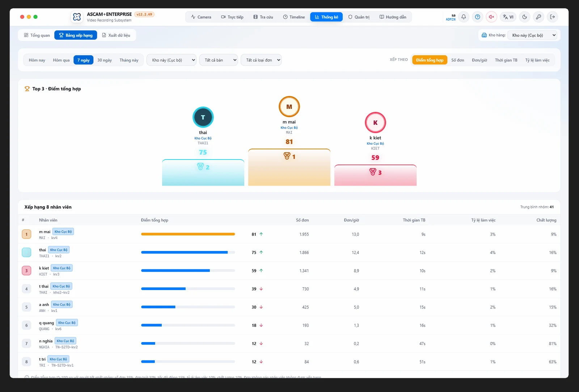Open the Tất cả loại đơn dropdown

click(261, 60)
